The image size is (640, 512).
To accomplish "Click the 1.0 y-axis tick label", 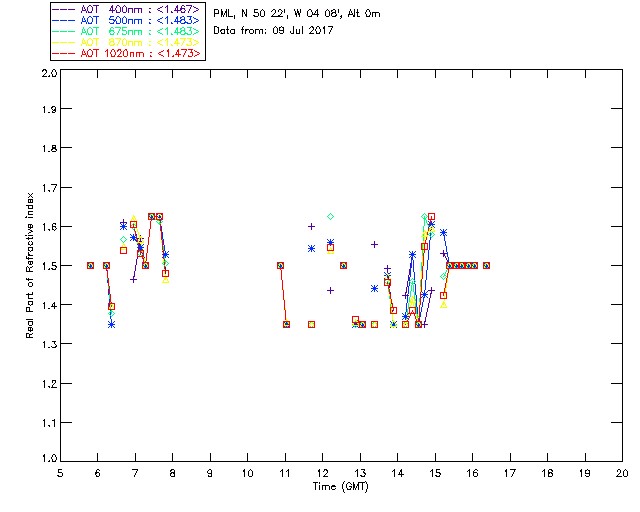I will (x=49, y=459).
